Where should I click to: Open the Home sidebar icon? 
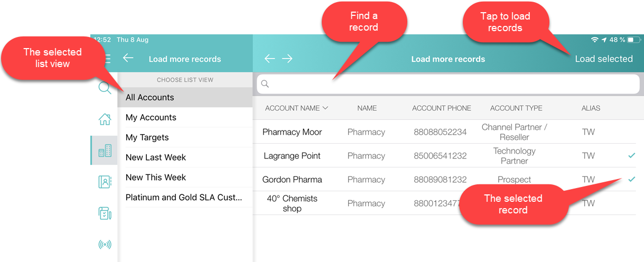click(105, 119)
